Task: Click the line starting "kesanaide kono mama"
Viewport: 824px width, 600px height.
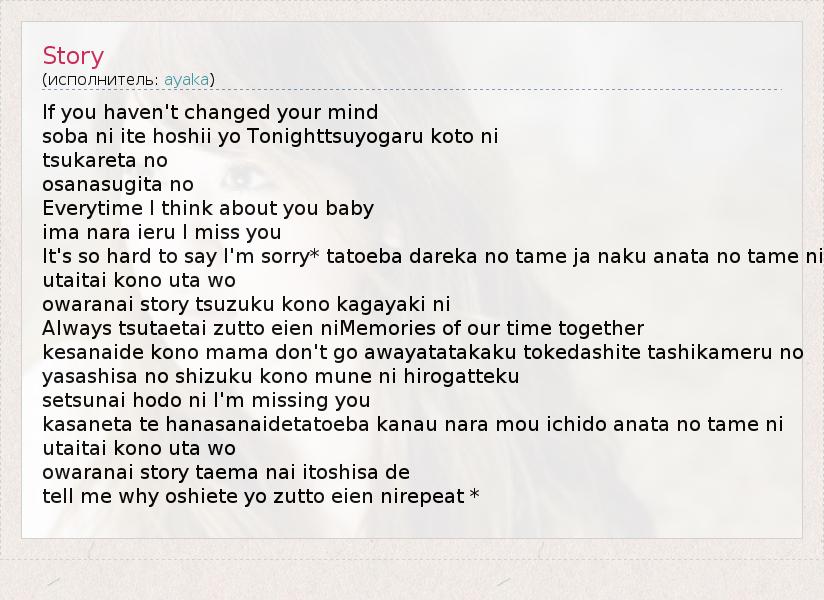Action: click(x=422, y=352)
